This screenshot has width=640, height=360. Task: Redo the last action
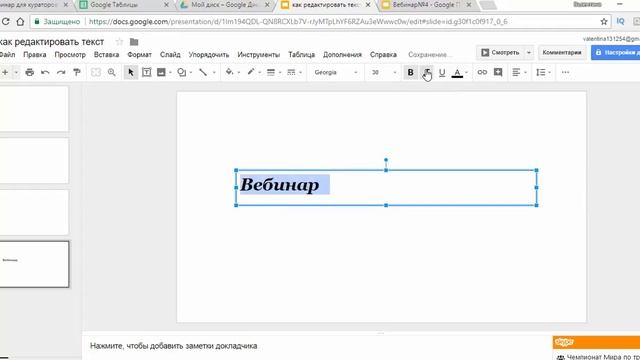(x=61, y=73)
